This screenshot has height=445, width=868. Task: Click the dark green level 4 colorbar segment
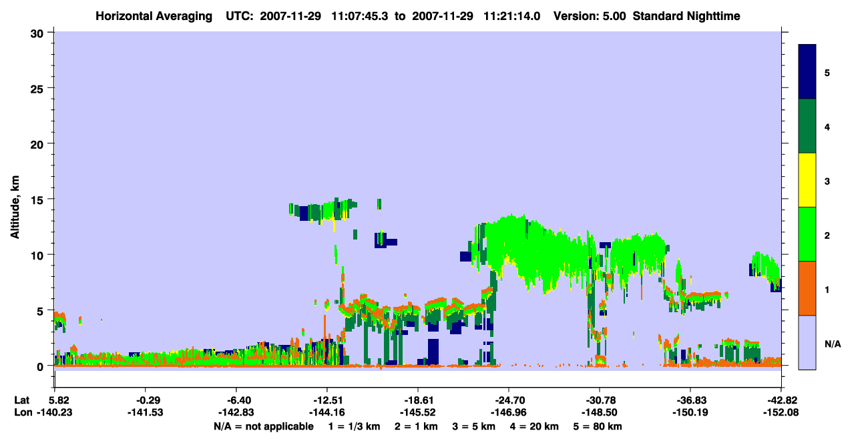pyautogui.click(x=807, y=126)
